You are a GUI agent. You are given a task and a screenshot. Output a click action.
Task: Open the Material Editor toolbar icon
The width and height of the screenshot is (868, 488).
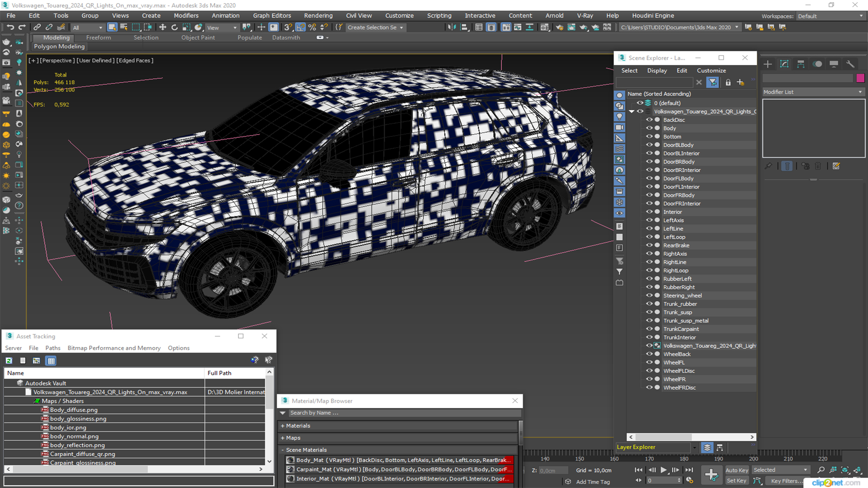click(x=545, y=28)
